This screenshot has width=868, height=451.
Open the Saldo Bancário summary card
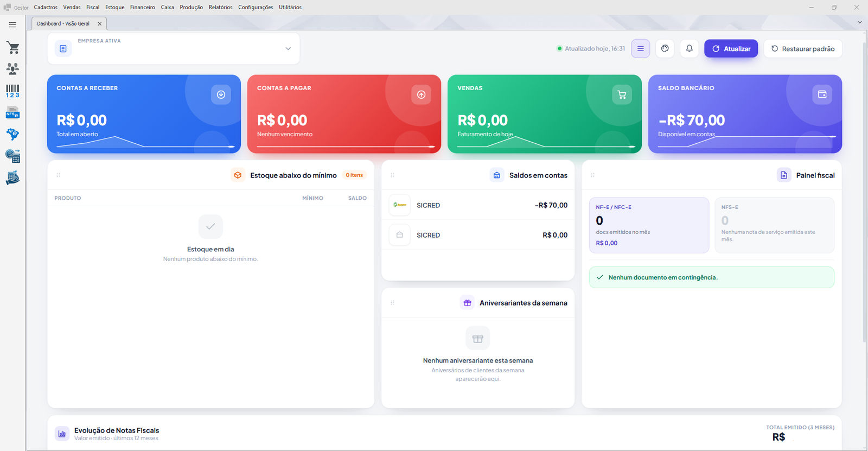click(x=745, y=114)
